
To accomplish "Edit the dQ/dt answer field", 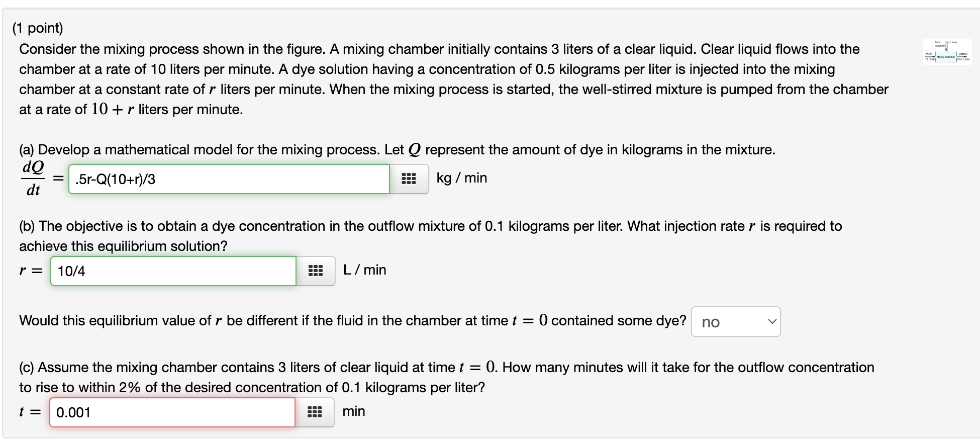I will (229, 179).
